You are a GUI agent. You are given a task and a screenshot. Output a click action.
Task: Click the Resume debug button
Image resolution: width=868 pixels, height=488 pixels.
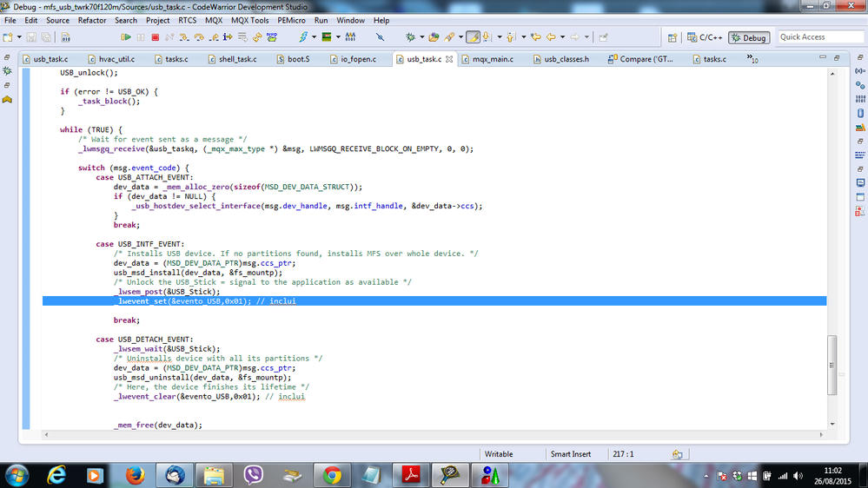[126, 37]
